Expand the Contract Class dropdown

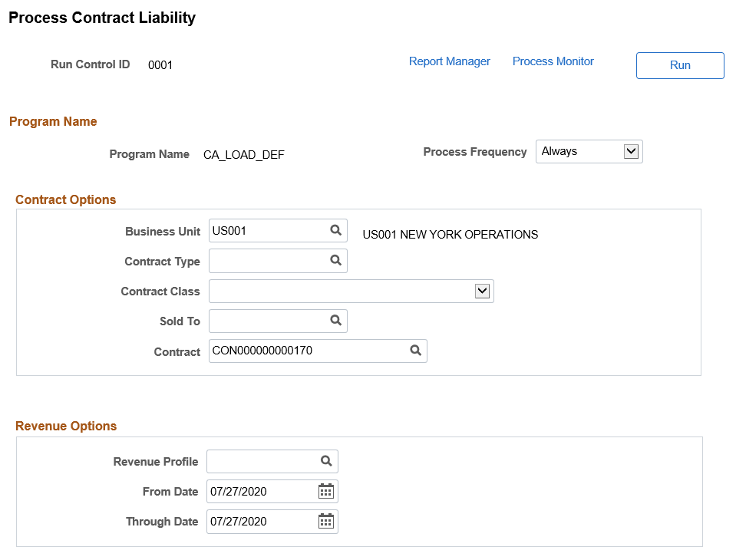pyautogui.click(x=484, y=291)
